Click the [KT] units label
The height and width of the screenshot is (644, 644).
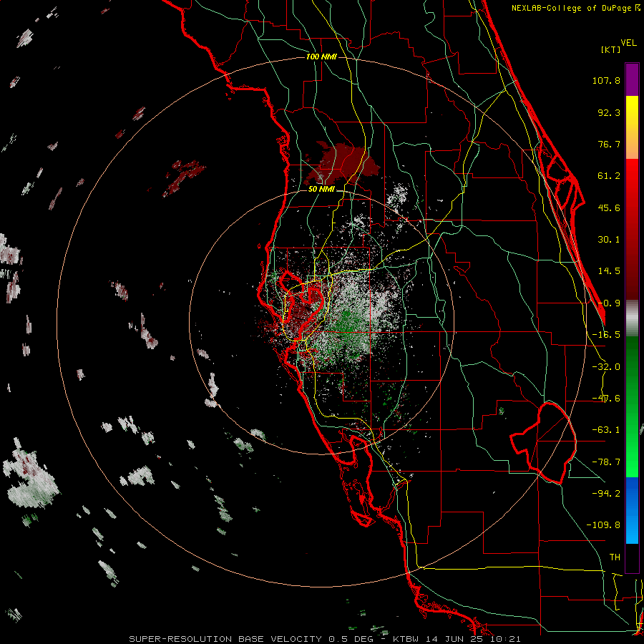tap(611, 49)
